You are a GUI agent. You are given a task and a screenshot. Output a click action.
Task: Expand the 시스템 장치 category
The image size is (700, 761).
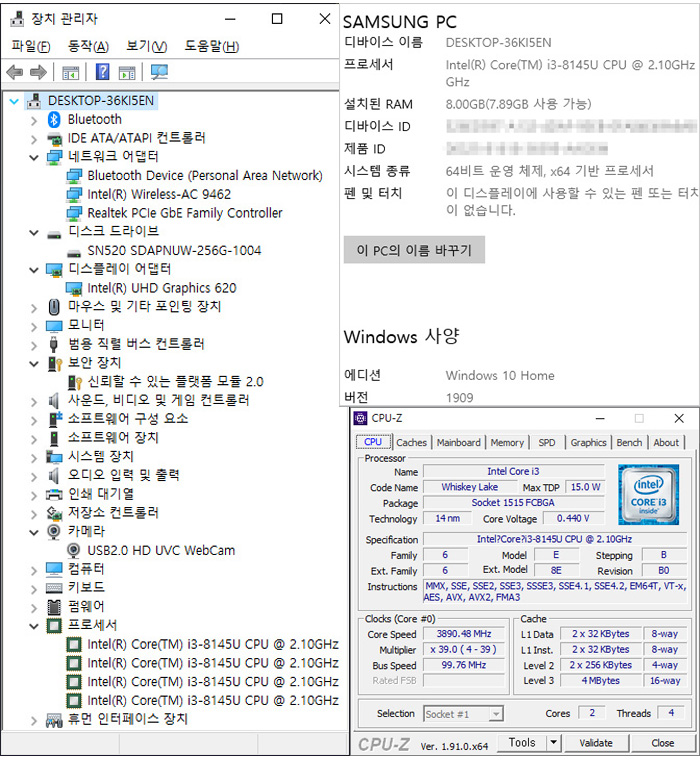coord(33,458)
